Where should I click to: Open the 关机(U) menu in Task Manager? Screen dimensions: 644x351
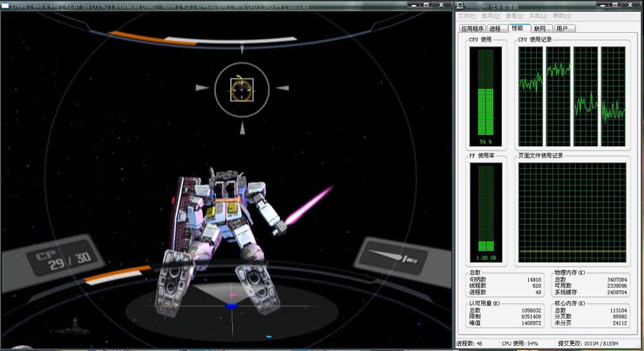538,16
